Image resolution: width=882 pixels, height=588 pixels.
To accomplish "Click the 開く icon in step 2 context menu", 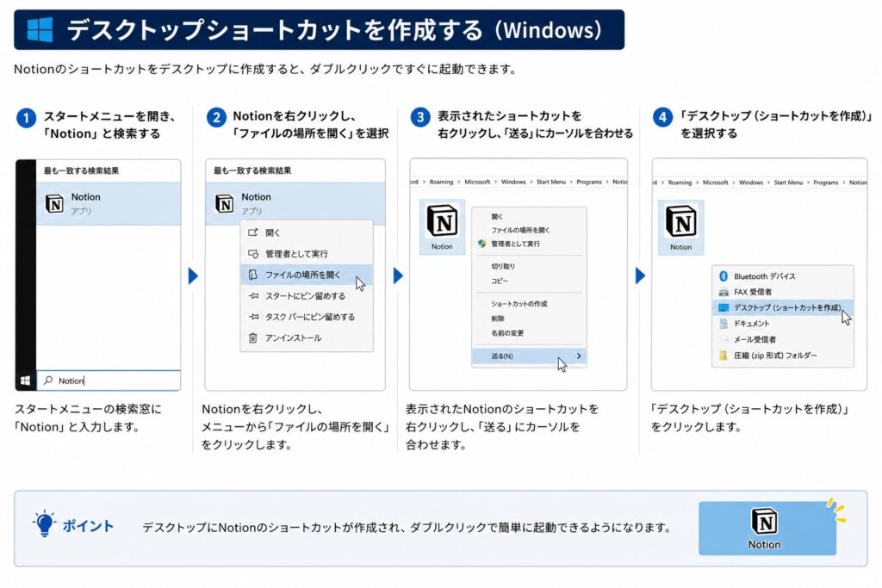I will point(253,232).
